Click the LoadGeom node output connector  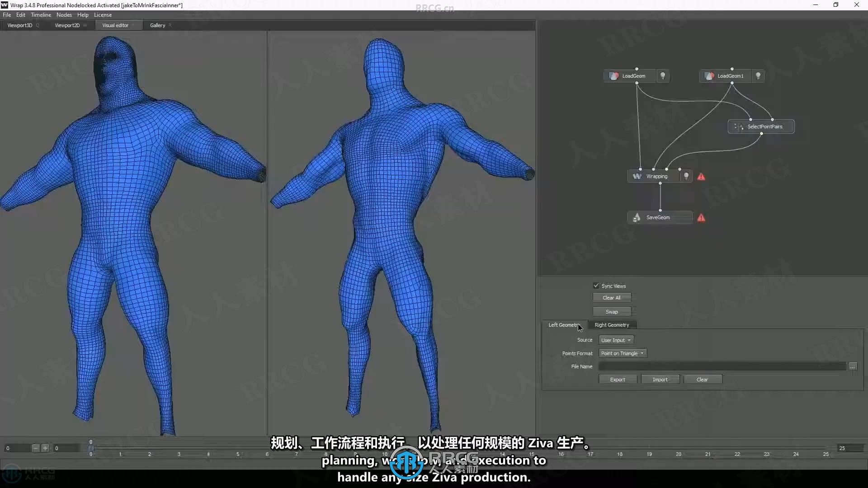click(x=637, y=83)
